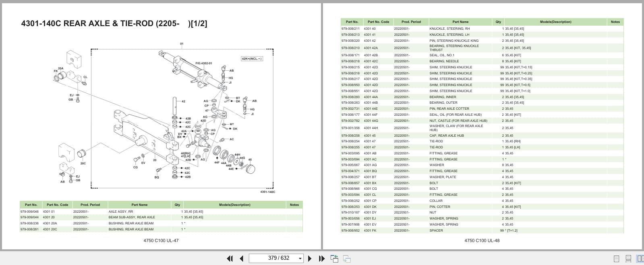Click the Part Name column header on right page
This screenshot has width=644, height=265.
460,22
